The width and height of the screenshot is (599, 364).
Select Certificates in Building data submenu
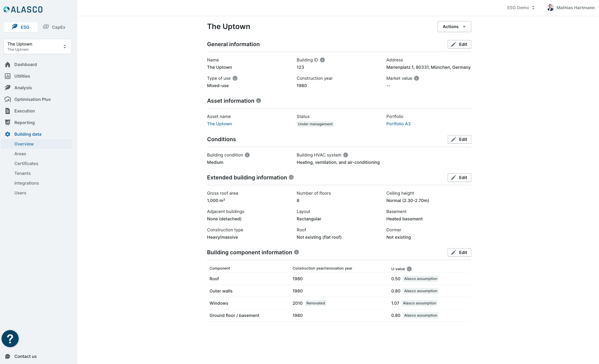[26, 164]
